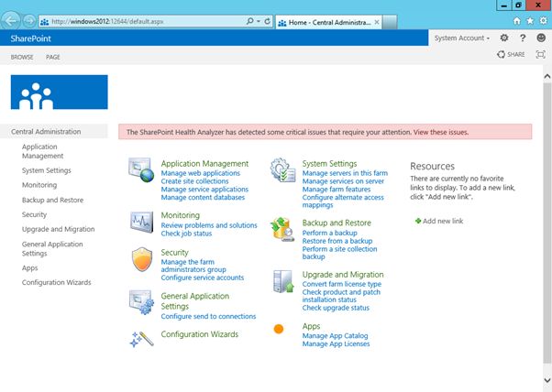552x392 pixels.
Task: Click the address bar search magnifier icon
Action: [x=250, y=21]
